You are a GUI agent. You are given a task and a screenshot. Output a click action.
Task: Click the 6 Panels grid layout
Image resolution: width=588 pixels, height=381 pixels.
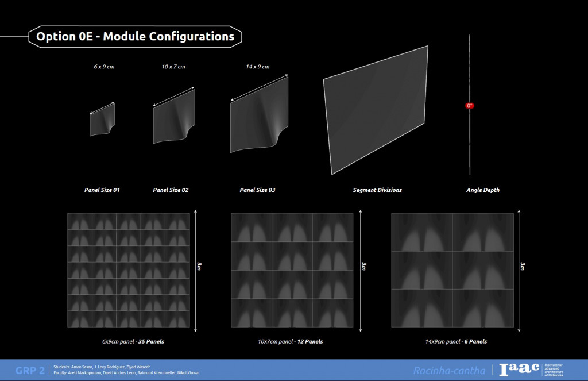(x=452, y=270)
